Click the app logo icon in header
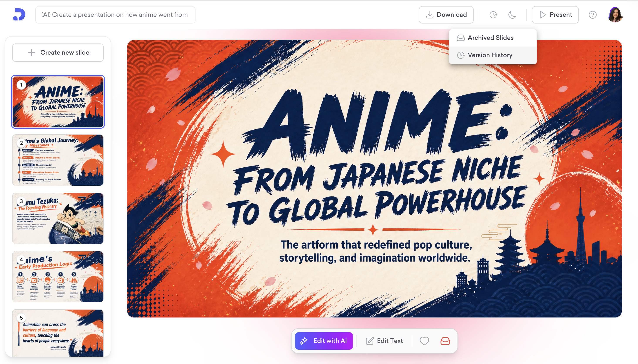 19,15
